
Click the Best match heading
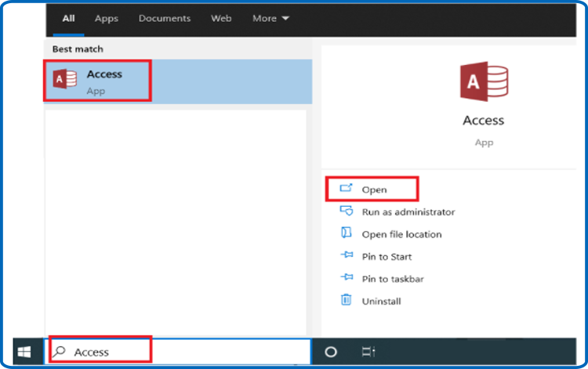[78, 49]
